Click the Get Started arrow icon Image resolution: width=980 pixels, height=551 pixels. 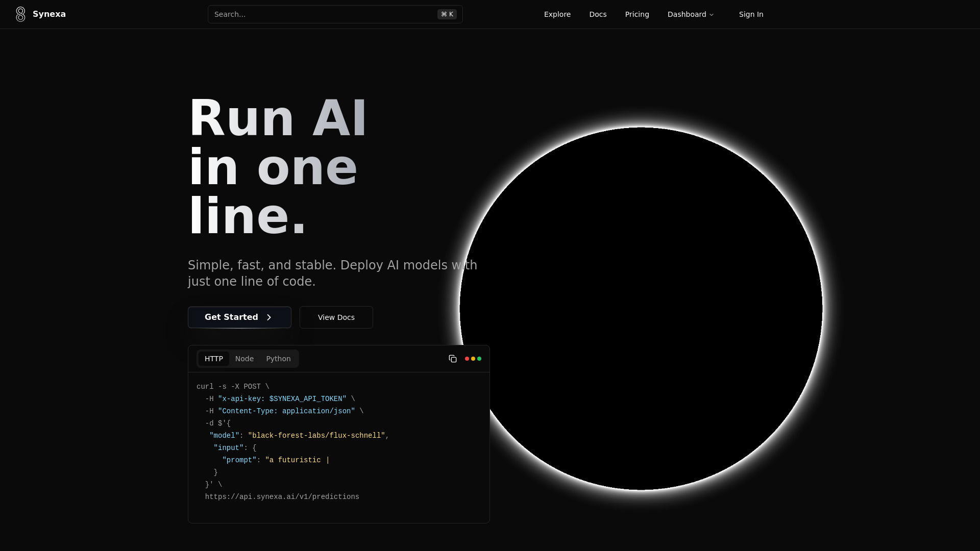pyautogui.click(x=269, y=317)
